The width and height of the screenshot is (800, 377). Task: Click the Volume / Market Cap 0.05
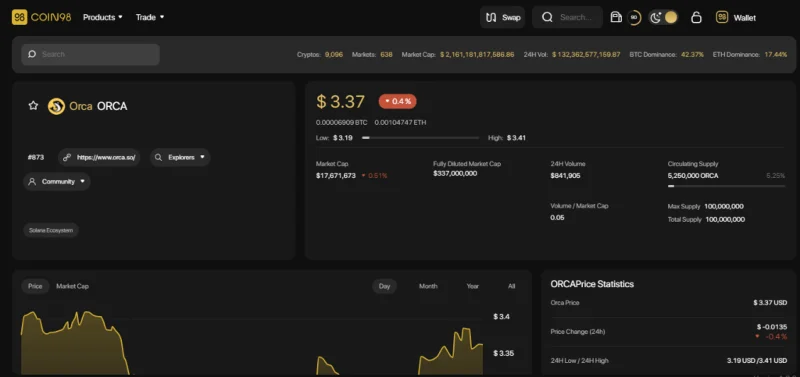(557, 217)
